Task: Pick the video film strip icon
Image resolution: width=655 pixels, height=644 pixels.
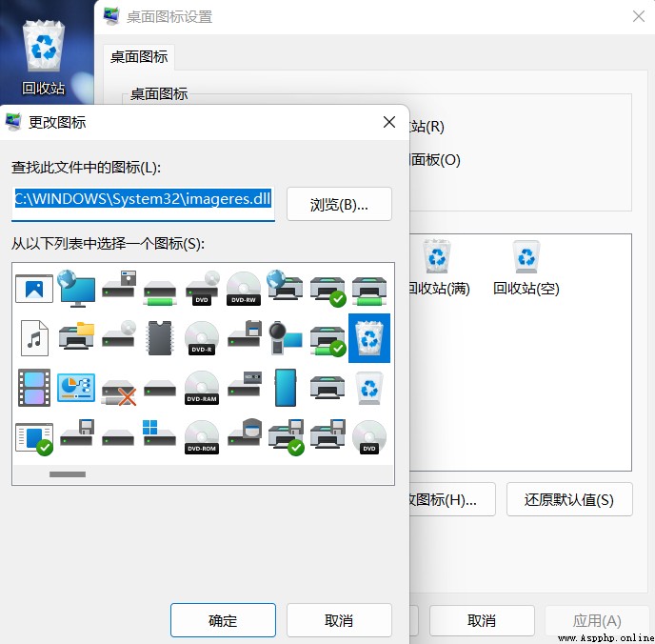Action: (34, 388)
